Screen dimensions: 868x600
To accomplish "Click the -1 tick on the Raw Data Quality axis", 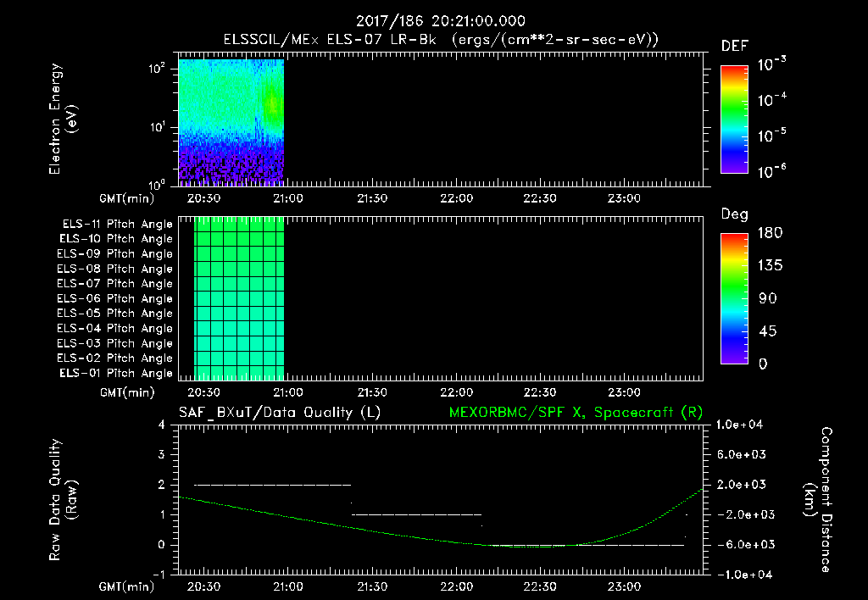I will (159, 575).
